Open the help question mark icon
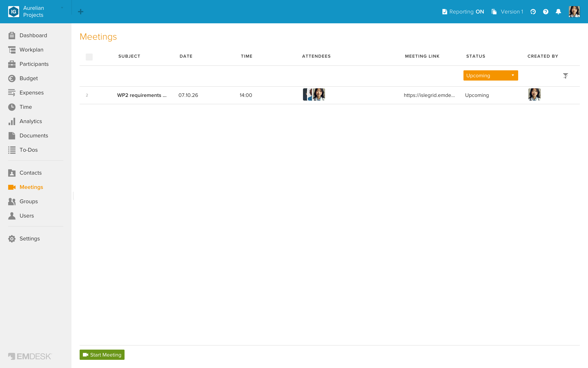Viewport: 588px width, 368px height. click(546, 12)
